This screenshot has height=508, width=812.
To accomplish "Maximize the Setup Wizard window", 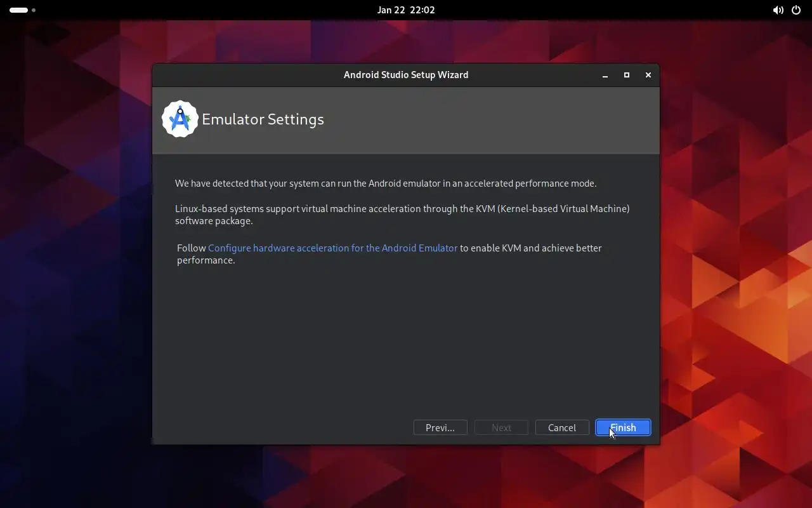I will (627, 75).
